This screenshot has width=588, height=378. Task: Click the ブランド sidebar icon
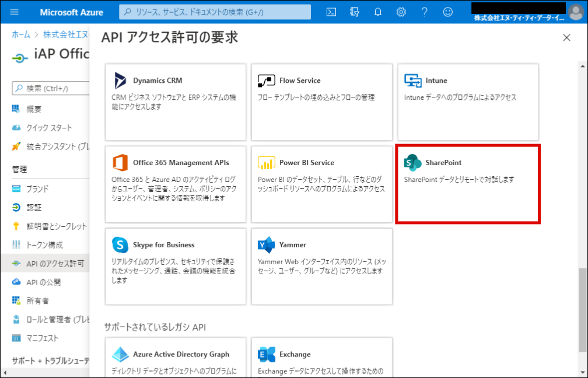pyautogui.click(x=16, y=188)
